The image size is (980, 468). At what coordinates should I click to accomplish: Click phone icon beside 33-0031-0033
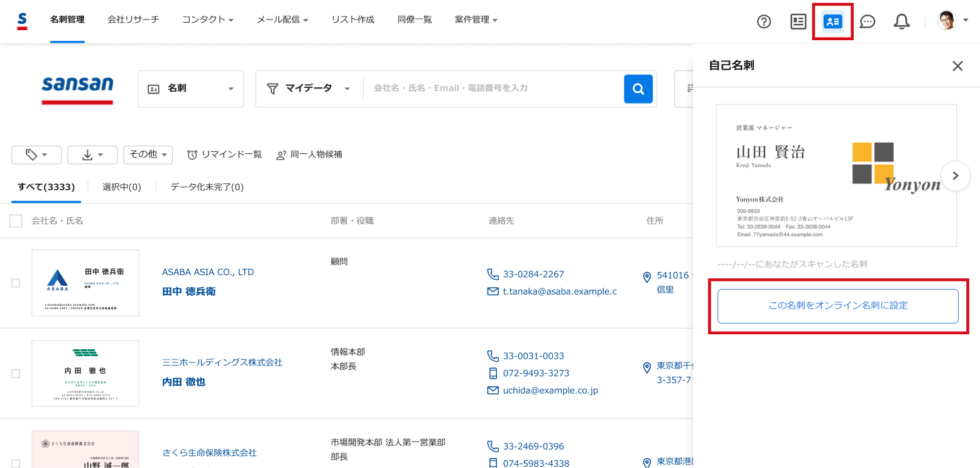493,356
